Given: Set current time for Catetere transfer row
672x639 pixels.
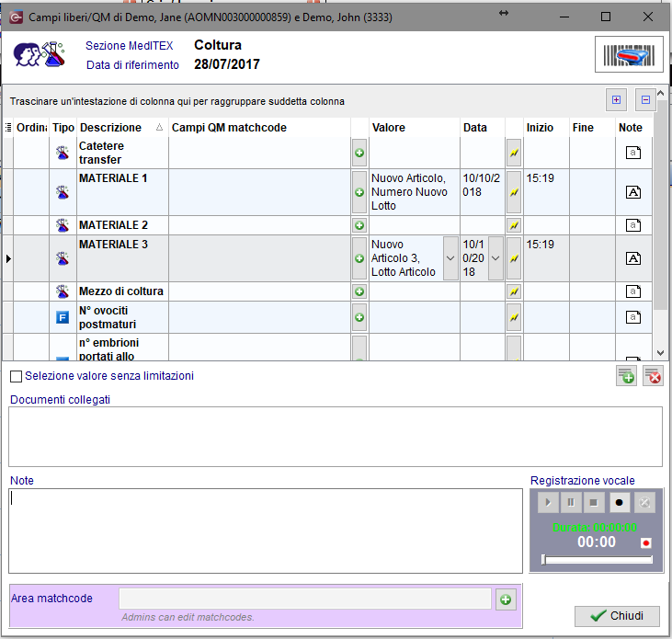Looking at the screenshot, I should [514, 153].
